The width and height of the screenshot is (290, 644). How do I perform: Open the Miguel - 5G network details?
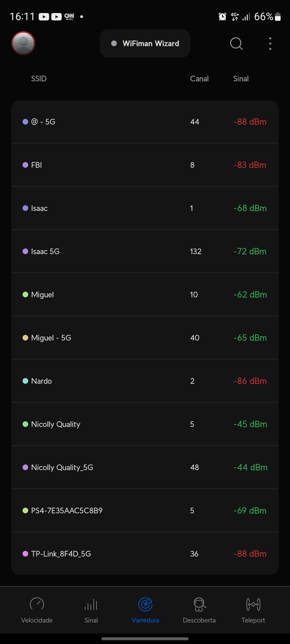tap(145, 338)
